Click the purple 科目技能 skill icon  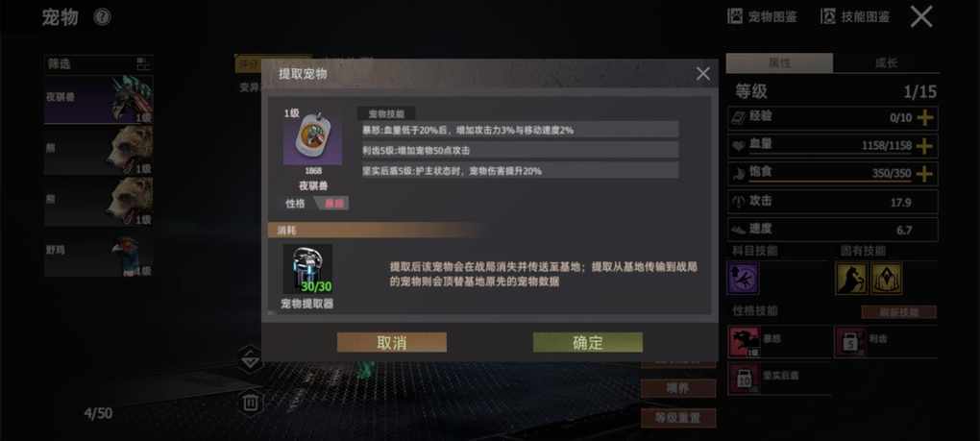click(743, 278)
